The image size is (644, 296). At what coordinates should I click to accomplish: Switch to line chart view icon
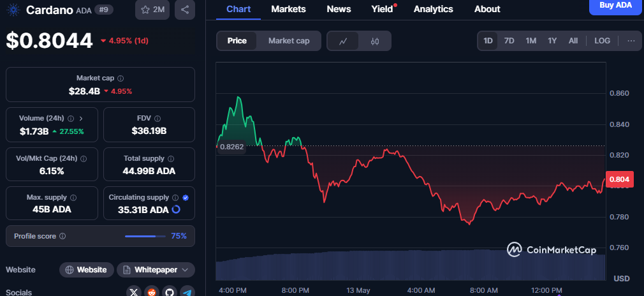click(343, 41)
